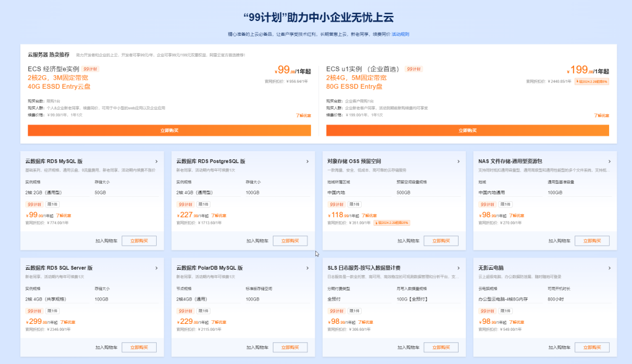Image resolution: width=632 pixels, height=364 pixels.
Task: Open 了解优惠 next to the RDS MySQL price
Action: coord(64,216)
